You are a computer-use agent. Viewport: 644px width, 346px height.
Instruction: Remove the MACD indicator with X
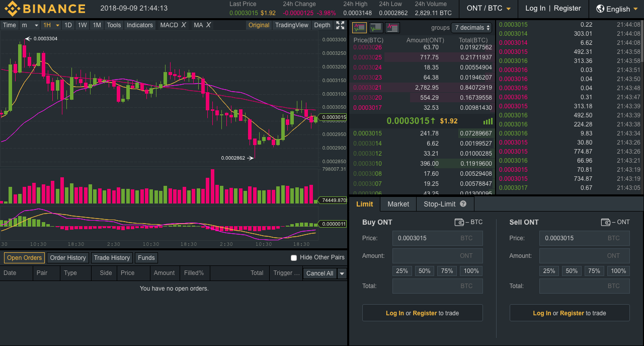coord(184,25)
